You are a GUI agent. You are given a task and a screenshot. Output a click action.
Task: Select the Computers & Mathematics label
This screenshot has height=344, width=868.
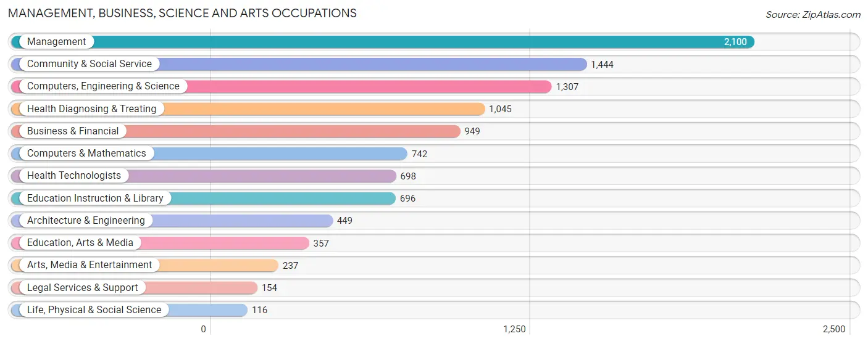point(86,154)
